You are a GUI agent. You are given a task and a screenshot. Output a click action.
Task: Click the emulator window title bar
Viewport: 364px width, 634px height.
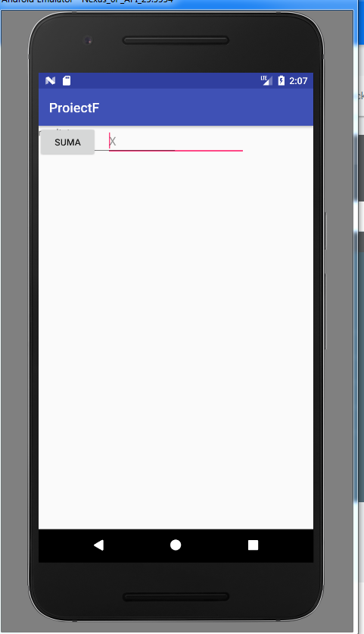pyautogui.click(x=178, y=2)
